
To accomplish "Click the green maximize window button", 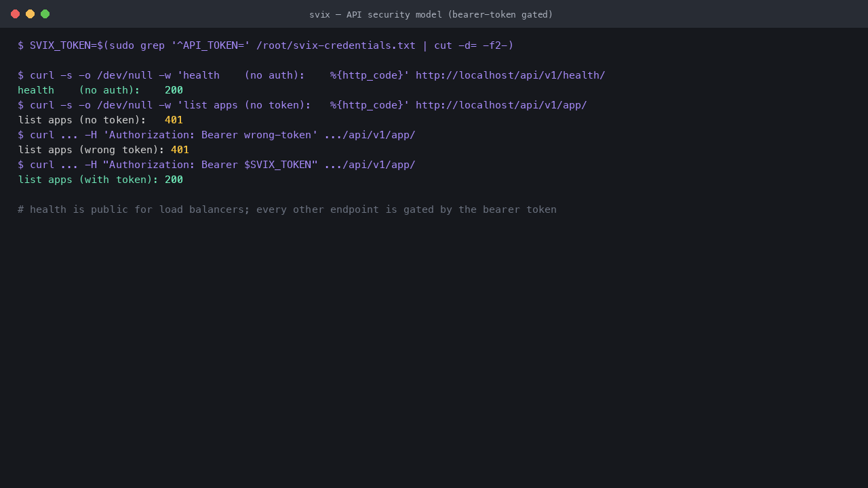I will point(45,14).
